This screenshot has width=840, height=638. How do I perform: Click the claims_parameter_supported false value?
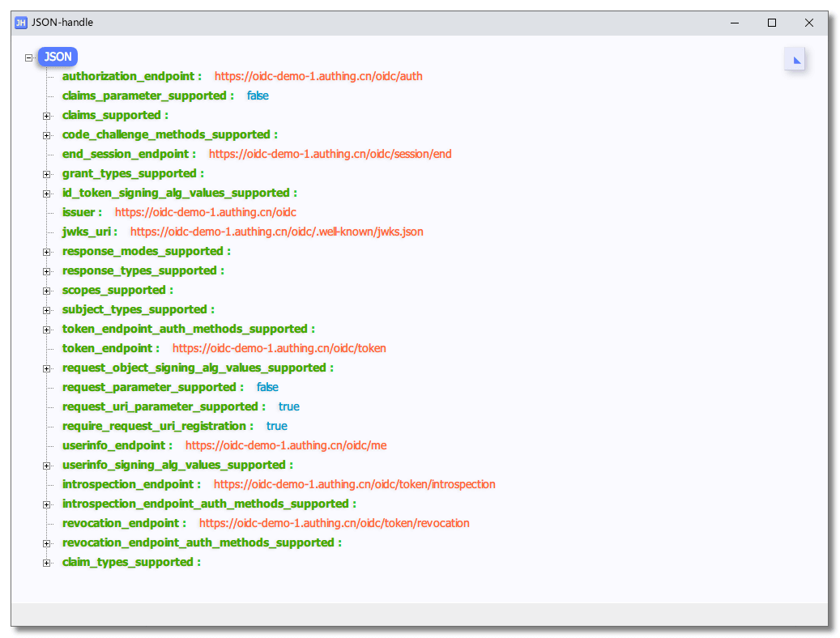coord(258,96)
